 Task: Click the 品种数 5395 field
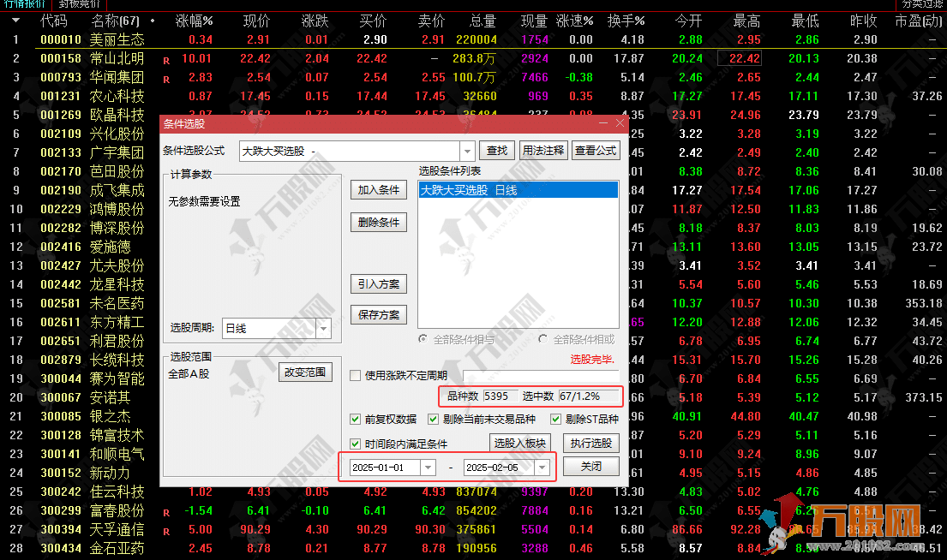click(500, 396)
